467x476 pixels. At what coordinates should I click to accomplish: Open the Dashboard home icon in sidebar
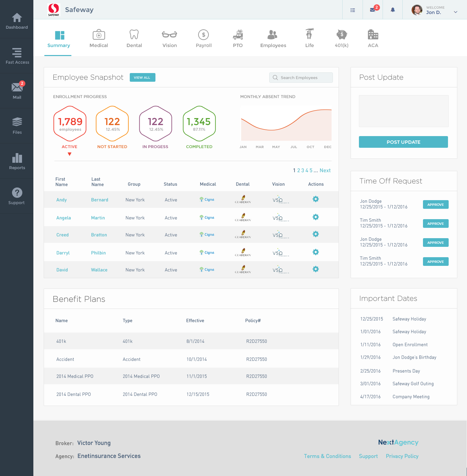[17, 21]
